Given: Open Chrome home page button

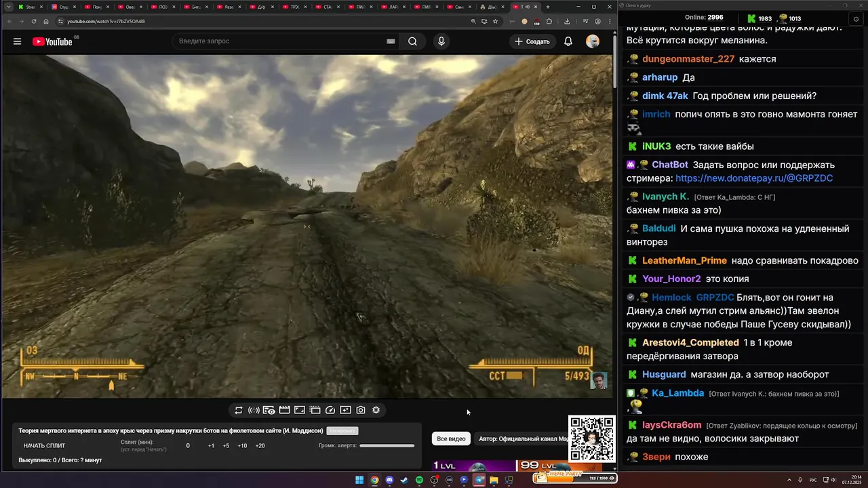Looking at the screenshot, I should tap(46, 21).
